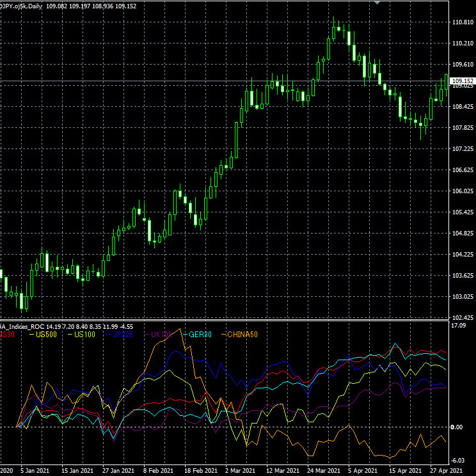Click the red US30 legend label
Screen dimensions: 476x476
point(7,335)
